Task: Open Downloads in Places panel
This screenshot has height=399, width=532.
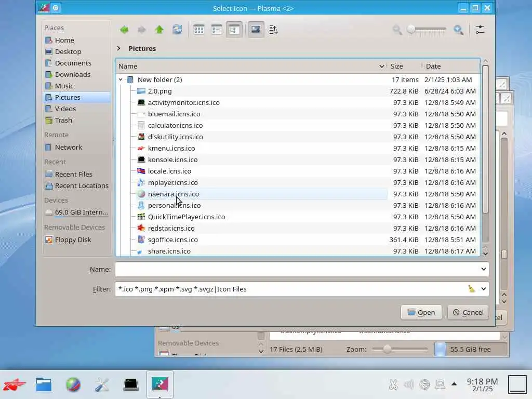Action: tap(77, 74)
